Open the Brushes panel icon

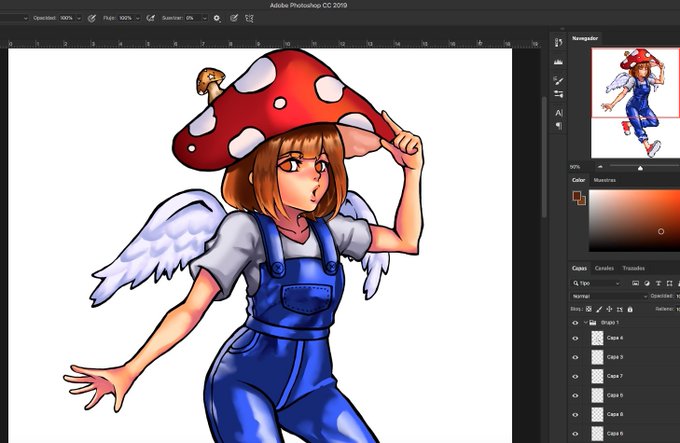(559, 94)
